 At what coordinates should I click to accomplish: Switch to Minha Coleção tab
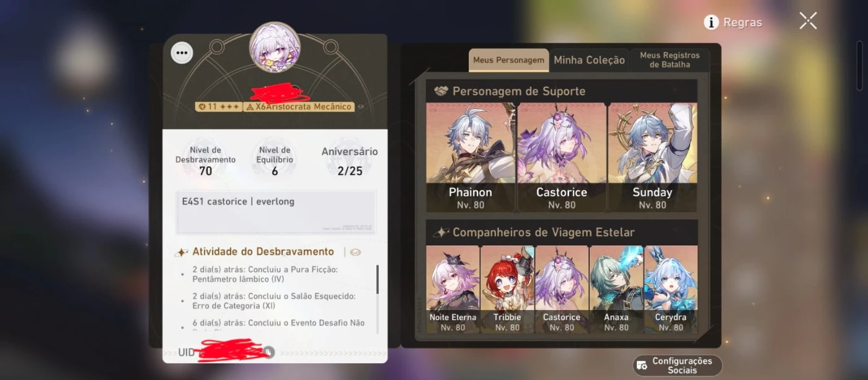click(589, 60)
